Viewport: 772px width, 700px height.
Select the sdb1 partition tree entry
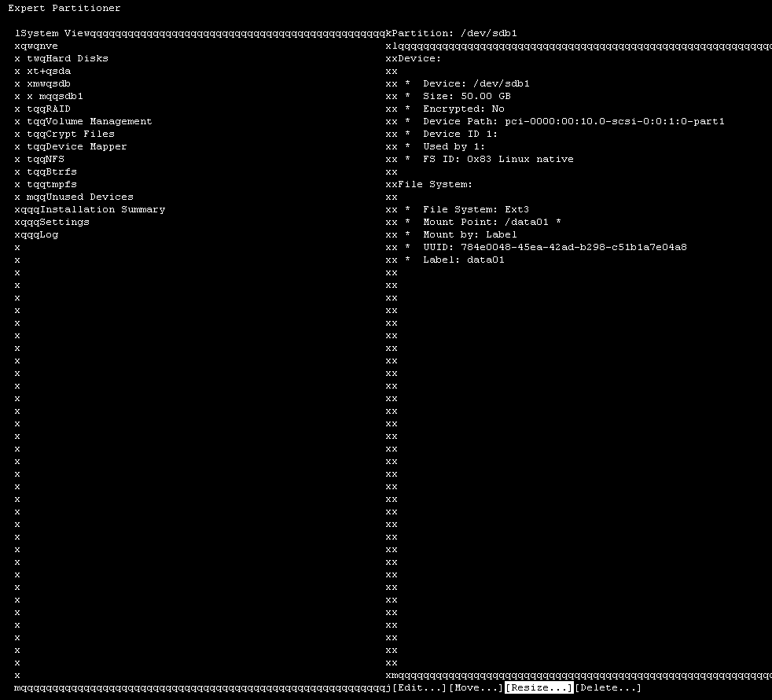[x=71, y=96]
